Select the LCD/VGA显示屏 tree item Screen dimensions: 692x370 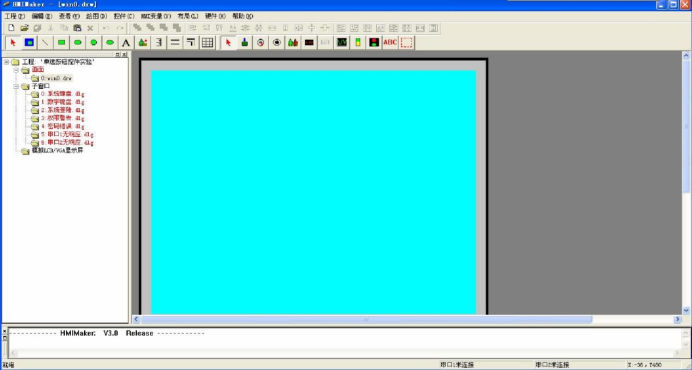tap(57, 151)
